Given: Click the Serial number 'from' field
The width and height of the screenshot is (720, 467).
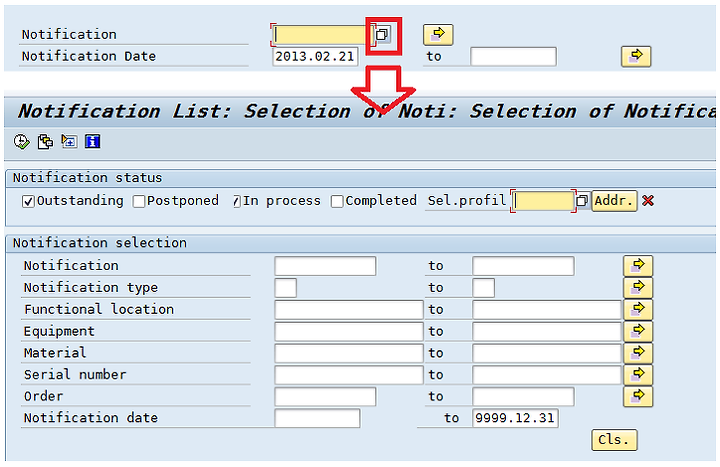Looking at the screenshot, I should tap(349, 375).
